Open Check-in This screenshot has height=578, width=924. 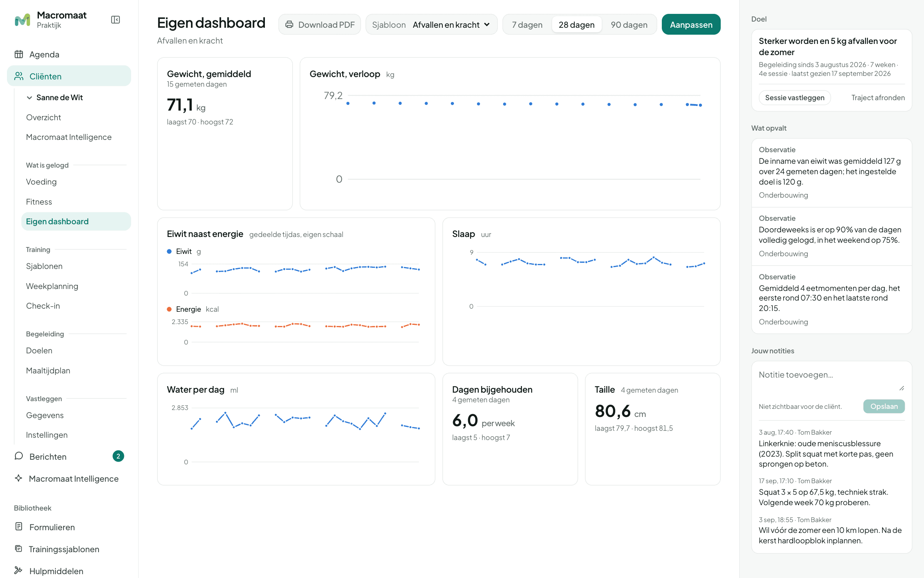(76, 306)
